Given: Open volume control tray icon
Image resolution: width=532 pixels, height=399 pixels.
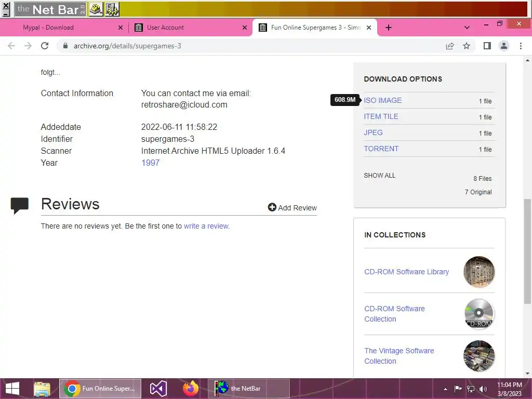Looking at the screenshot, I should click(483, 389).
